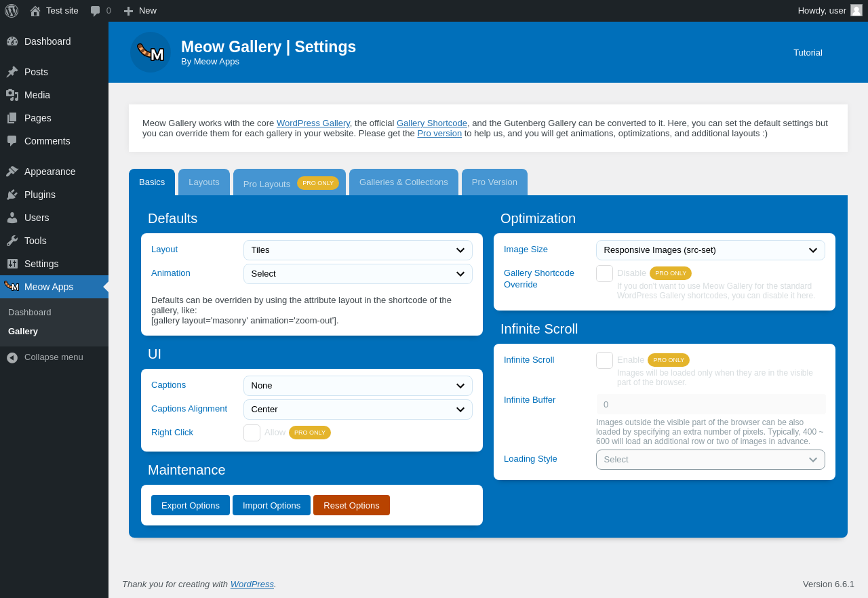Screen dimensions: 868x598
Task: Open the Captions Alignment dropdown
Action: 358,410
